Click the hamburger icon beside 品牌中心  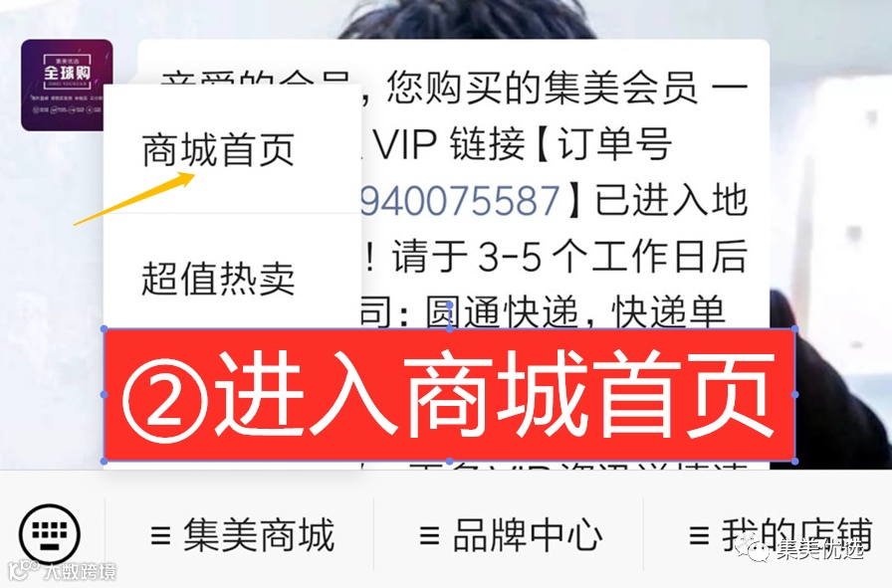pos(429,535)
